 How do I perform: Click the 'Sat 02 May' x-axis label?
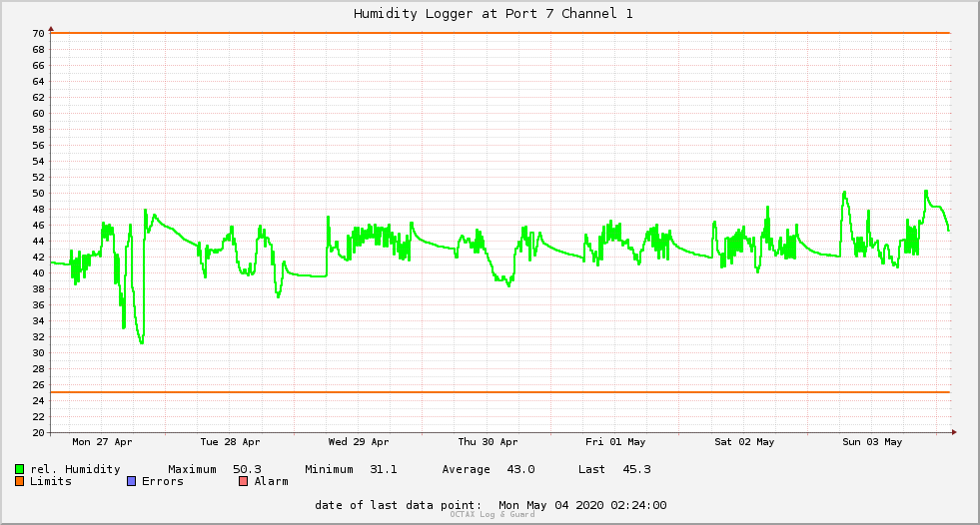[744, 442]
